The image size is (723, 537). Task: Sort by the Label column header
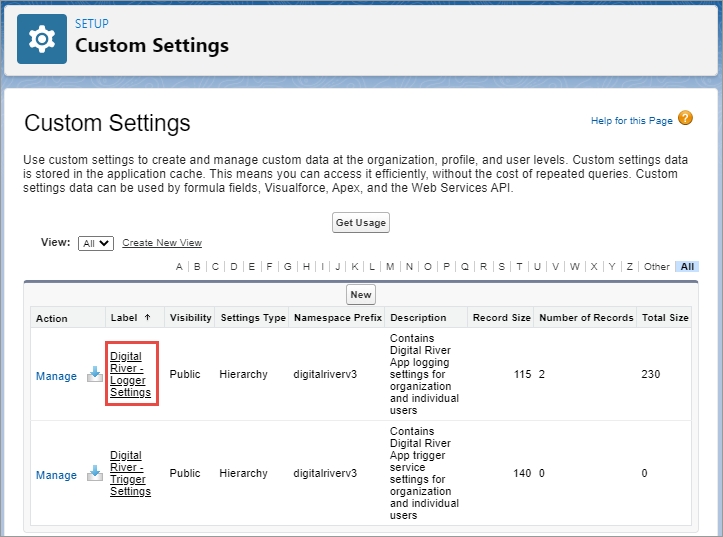click(x=124, y=318)
